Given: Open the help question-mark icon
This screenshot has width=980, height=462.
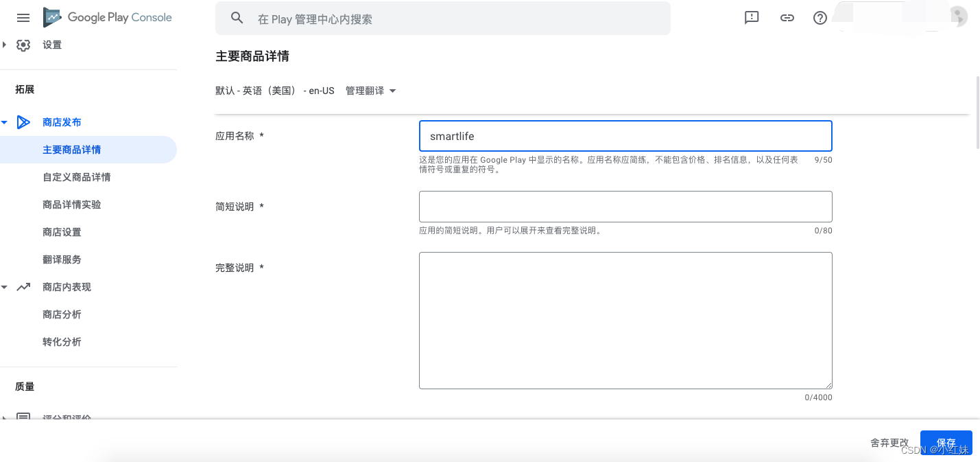Looking at the screenshot, I should [820, 18].
